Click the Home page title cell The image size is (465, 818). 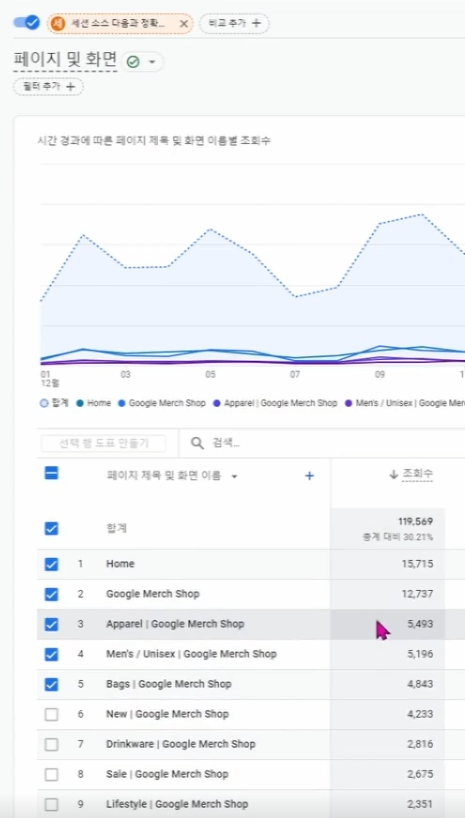[x=120, y=564]
